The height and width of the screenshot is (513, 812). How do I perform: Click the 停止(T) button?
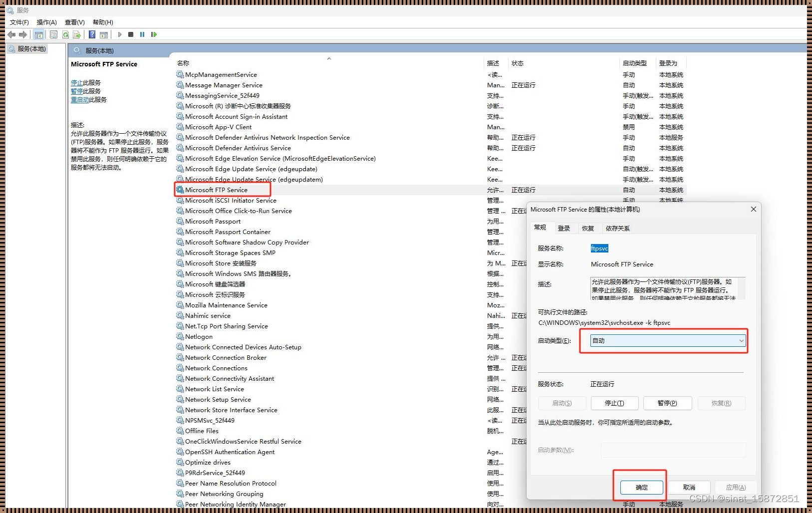point(614,403)
